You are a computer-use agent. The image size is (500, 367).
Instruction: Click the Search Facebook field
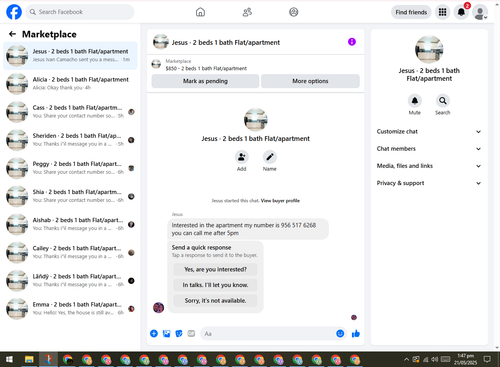coord(80,12)
